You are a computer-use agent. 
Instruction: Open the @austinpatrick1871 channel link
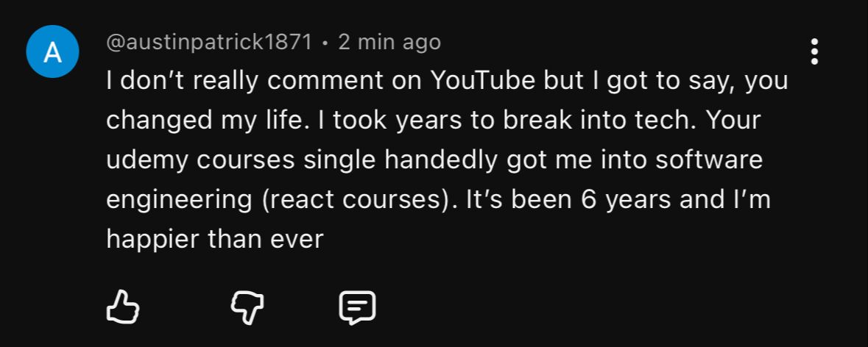[209, 43]
